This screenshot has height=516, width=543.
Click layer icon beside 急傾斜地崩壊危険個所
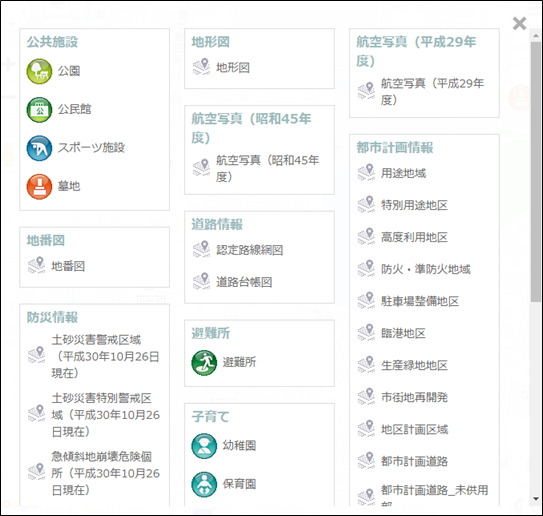[36, 472]
